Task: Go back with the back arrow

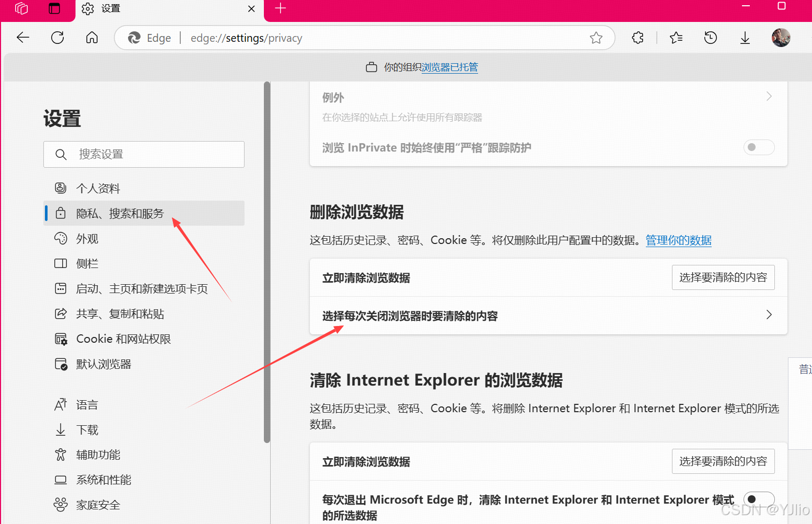Action: pyautogui.click(x=23, y=38)
